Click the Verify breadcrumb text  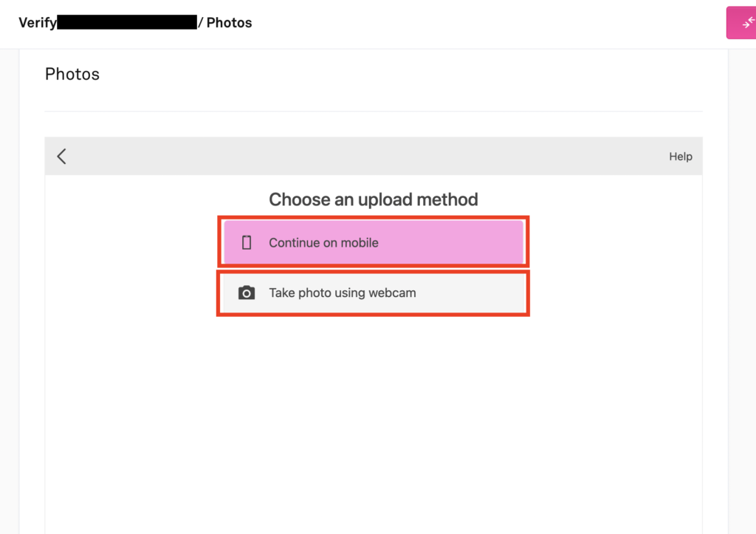pos(37,23)
